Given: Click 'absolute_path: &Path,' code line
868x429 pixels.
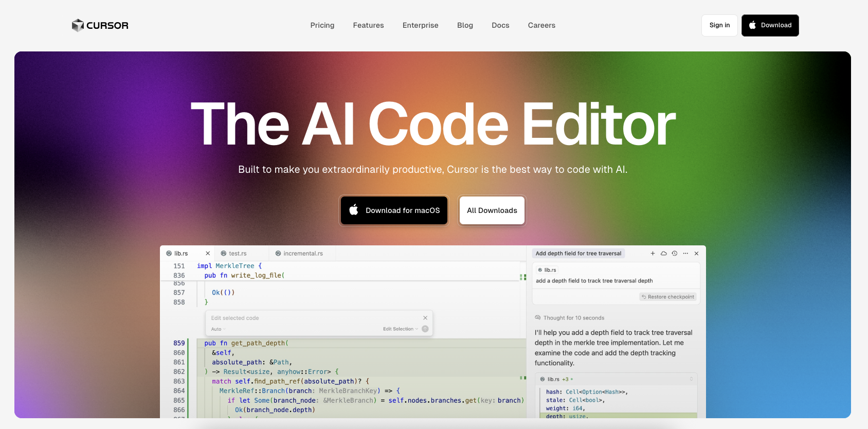Looking at the screenshot, I should pos(252,362).
